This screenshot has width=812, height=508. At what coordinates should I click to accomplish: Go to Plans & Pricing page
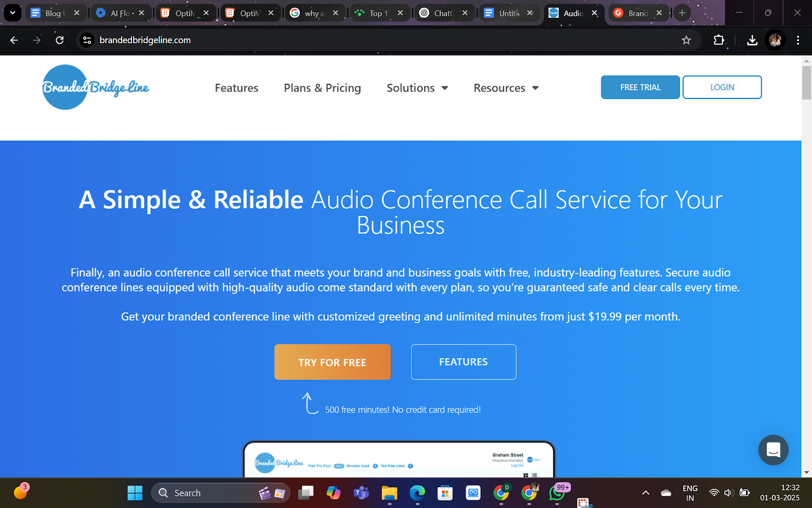322,88
